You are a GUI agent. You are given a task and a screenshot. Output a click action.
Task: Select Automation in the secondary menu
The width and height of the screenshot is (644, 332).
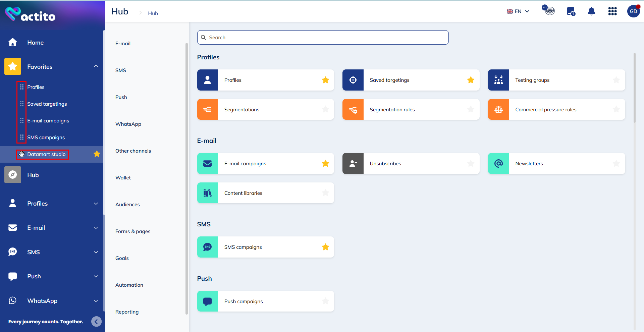(x=129, y=285)
